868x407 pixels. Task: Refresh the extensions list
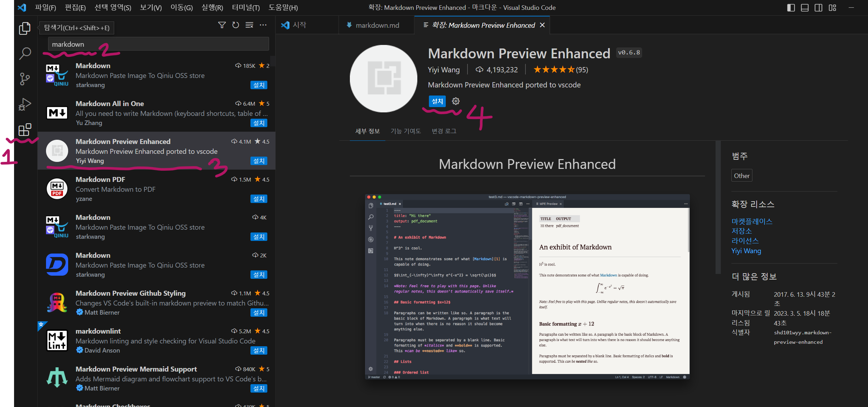(x=236, y=25)
